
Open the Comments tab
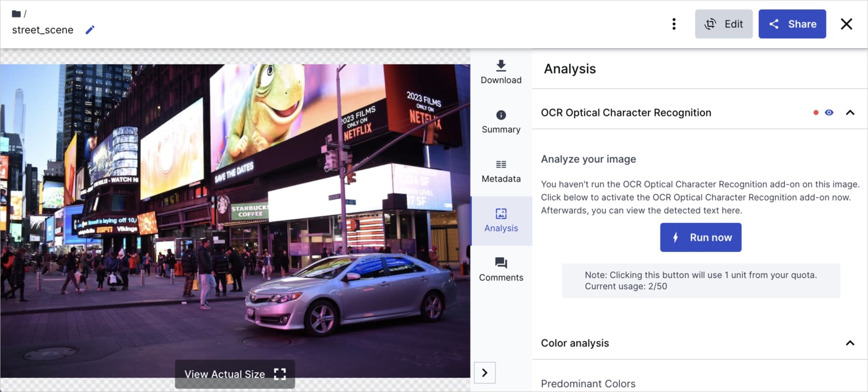(x=501, y=270)
